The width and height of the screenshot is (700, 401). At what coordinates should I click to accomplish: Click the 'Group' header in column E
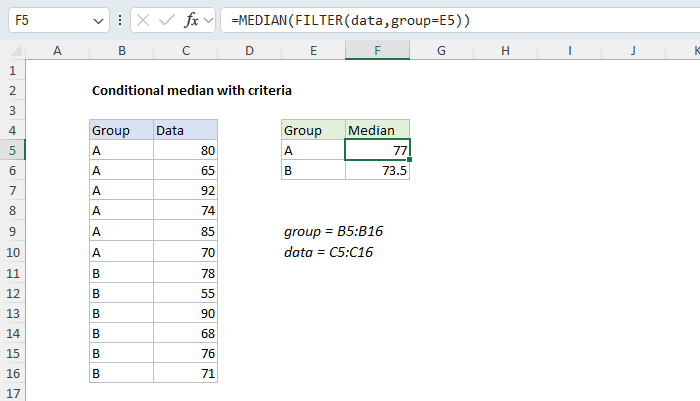point(313,130)
